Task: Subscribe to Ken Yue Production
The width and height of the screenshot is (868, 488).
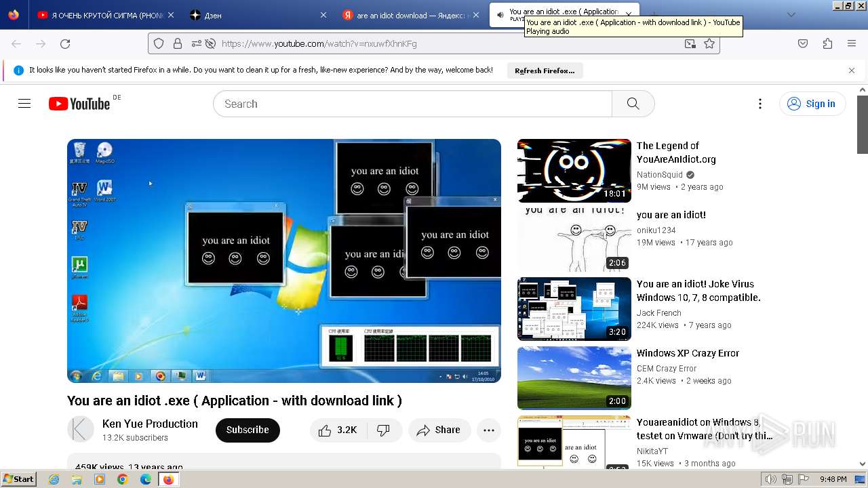Action: (x=248, y=430)
